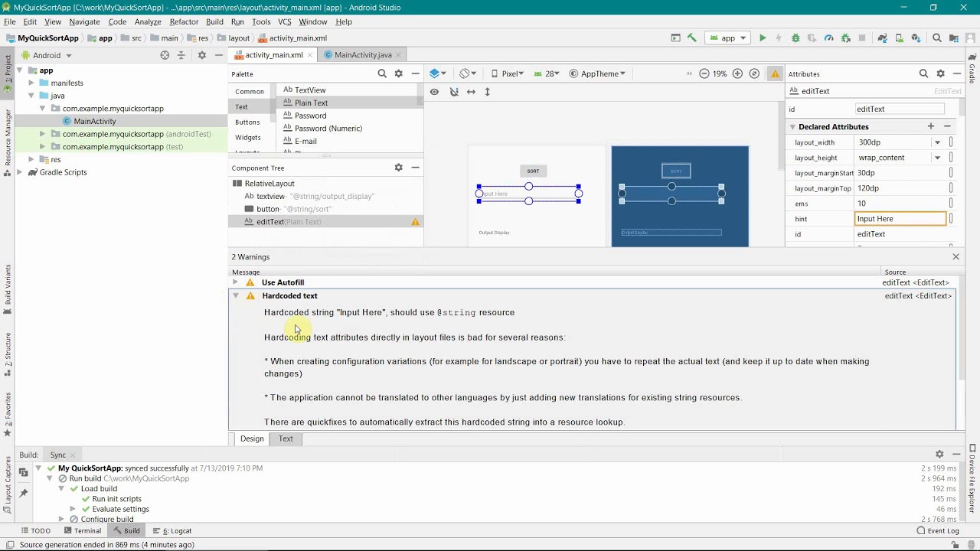This screenshot has width=980, height=551.
Task: Click the zoom in plus icon
Action: [737, 73]
